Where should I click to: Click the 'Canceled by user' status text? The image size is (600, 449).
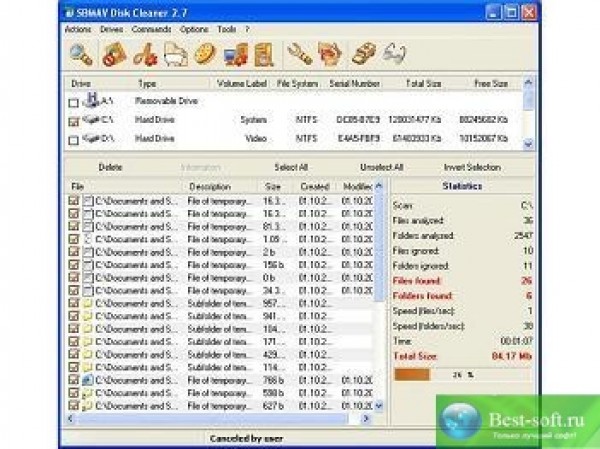(x=246, y=439)
